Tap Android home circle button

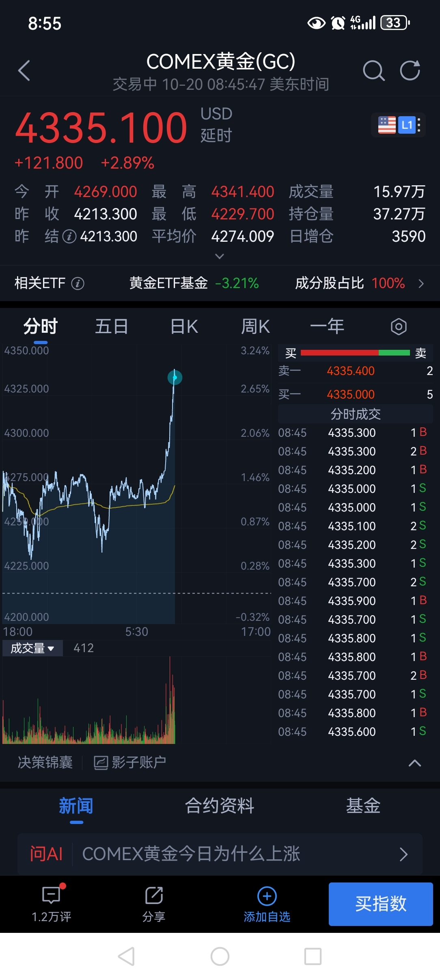220,956
